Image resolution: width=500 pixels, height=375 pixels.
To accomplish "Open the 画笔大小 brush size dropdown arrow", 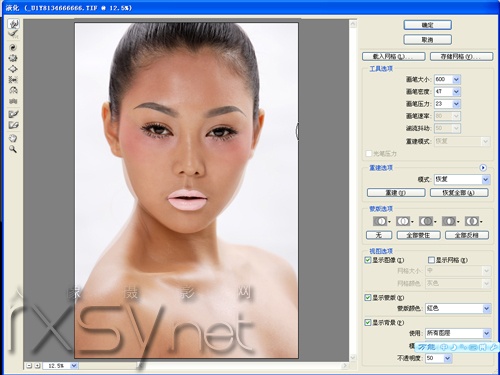I will [x=456, y=79].
